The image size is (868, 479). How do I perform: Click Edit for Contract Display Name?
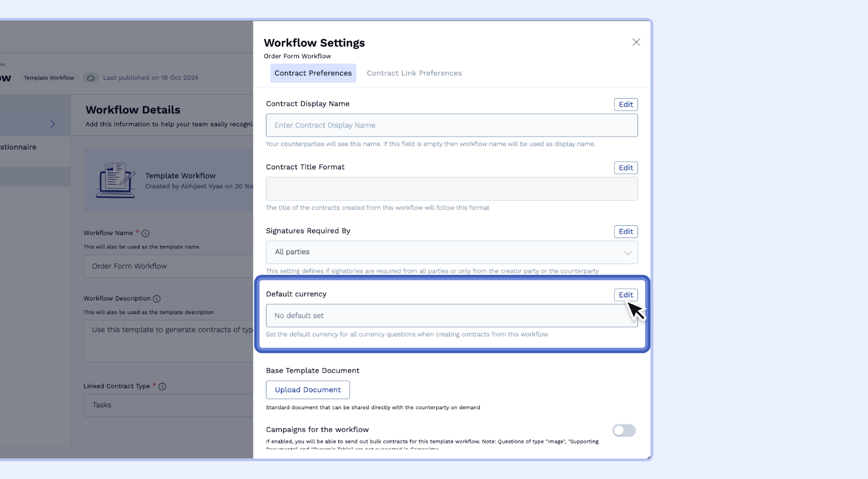(x=626, y=105)
